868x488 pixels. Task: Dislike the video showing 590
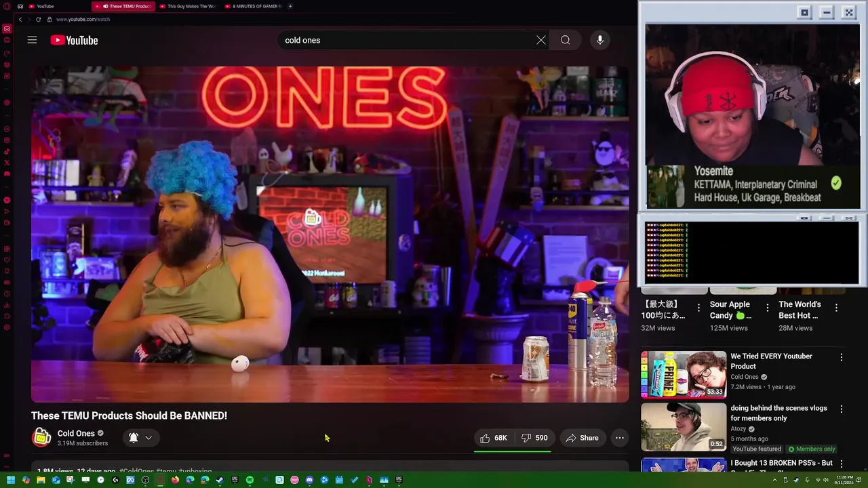(x=534, y=438)
